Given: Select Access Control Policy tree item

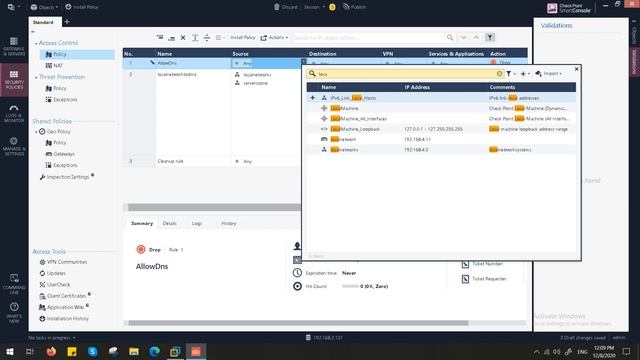Looking at the screenshot, I should pyautogui.click(x=77, y=54).
